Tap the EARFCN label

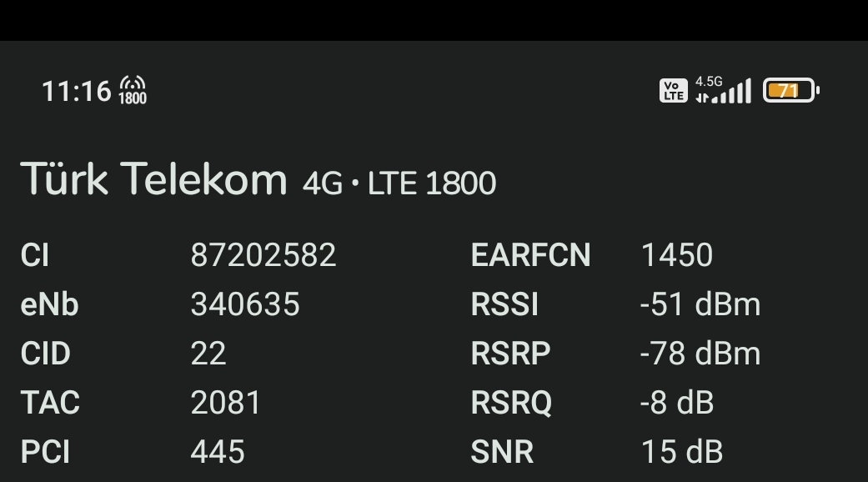[531, 255]
